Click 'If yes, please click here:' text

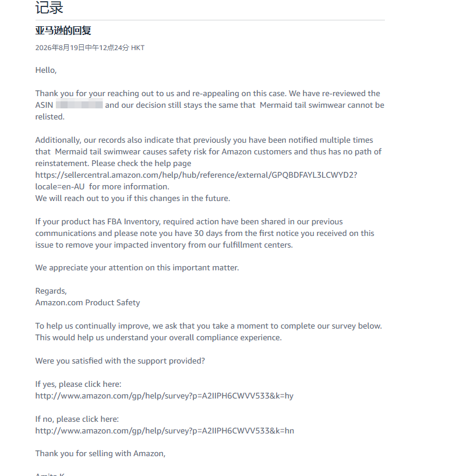(78, 385)
